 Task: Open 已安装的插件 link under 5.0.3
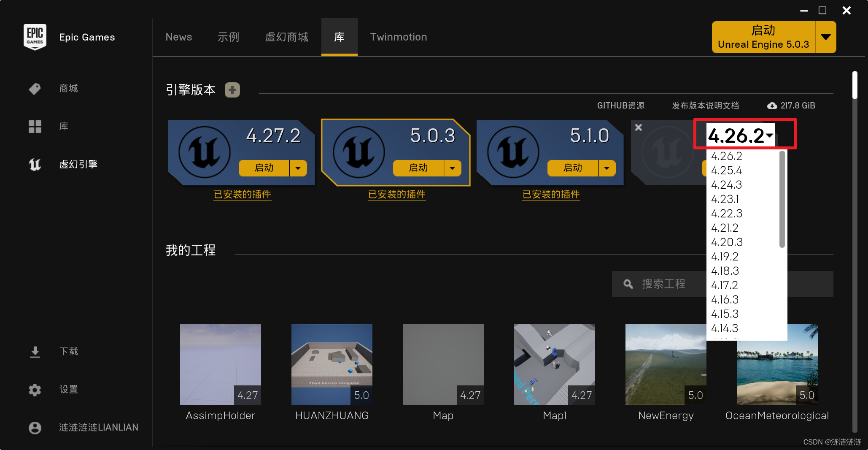(397, 195)
